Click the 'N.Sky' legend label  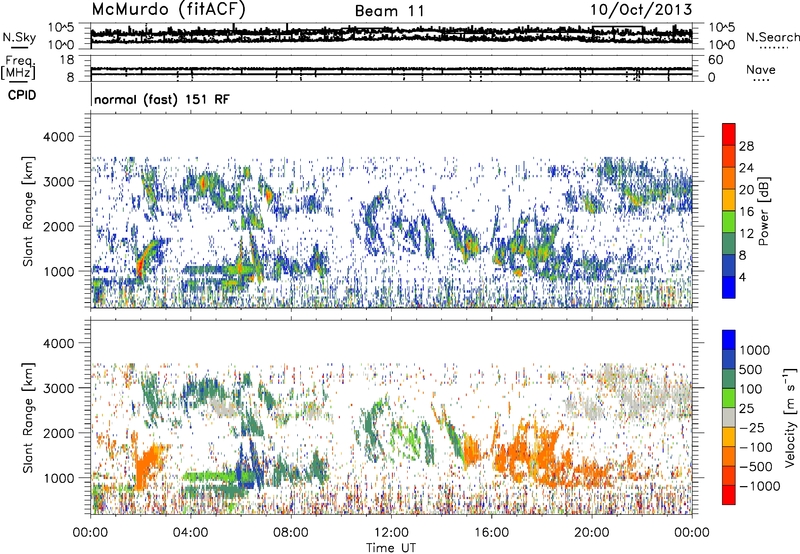click(x=19, y=37)
